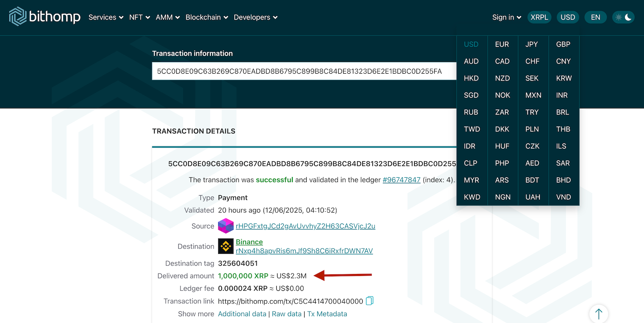Viewport: 644px width, 323px height.
Task: Open the Sign in dropdown
Action: pos(507,17)
